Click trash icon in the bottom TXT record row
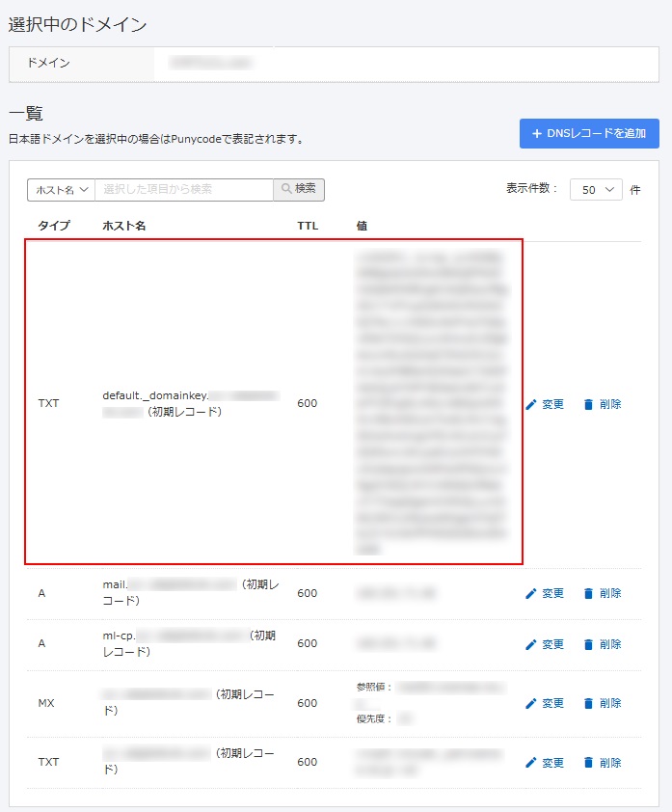Screen dimensions: 672x812 588,764
